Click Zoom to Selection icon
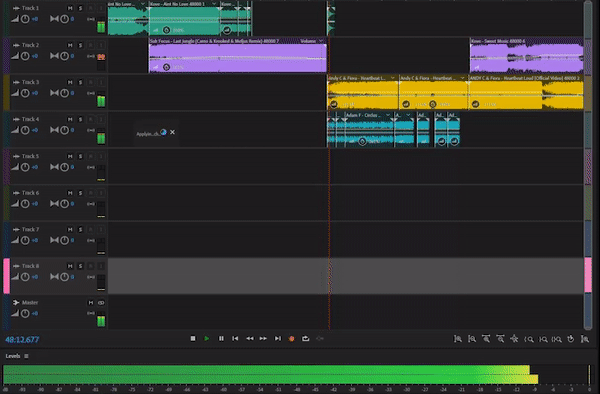The height and width of the screenshot is (394, 600). click(557, 339)
